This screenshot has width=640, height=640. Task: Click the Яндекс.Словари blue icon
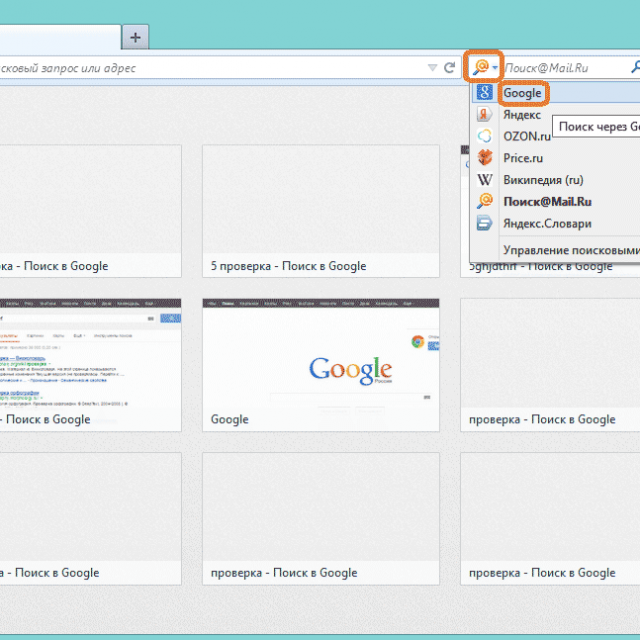484,223
